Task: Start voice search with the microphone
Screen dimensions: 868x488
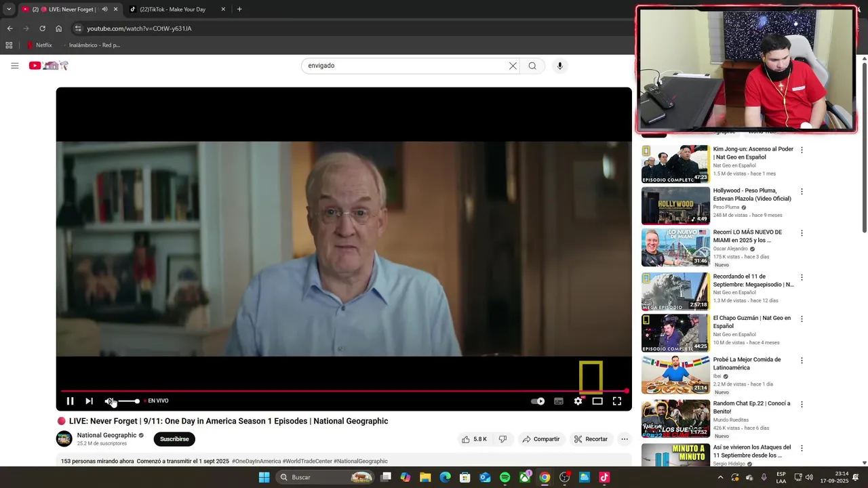Action: click(559, 66)
